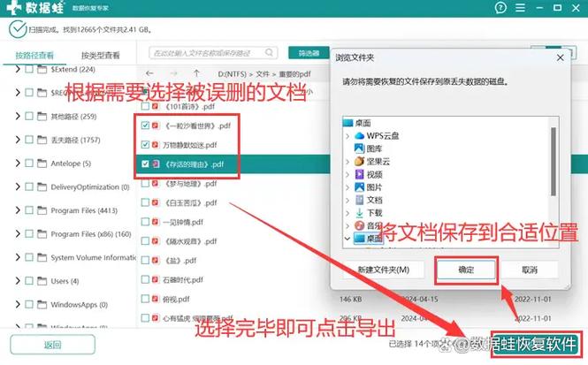Click the file name search input field
The image size is (588, 365).
(213, 53)
